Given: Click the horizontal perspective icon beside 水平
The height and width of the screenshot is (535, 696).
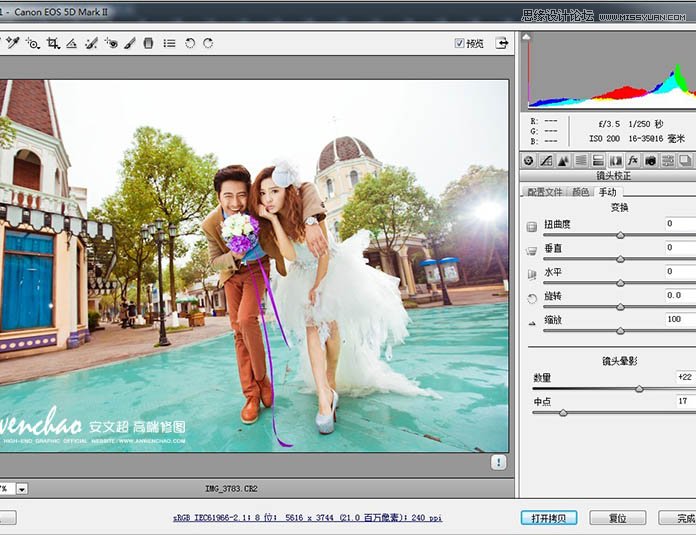Looking at the screenshot, I should [531, 274].
